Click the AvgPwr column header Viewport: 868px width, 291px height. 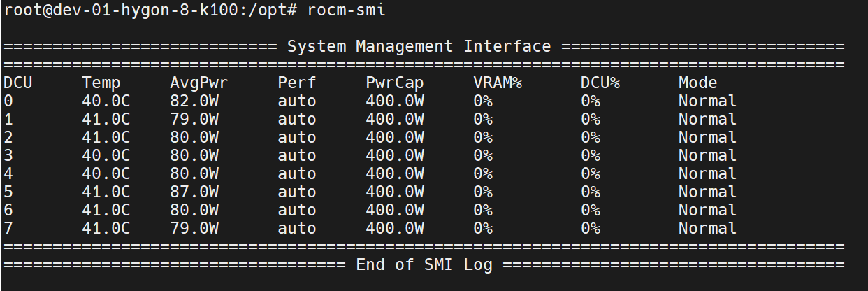click(x=199, y=83)
